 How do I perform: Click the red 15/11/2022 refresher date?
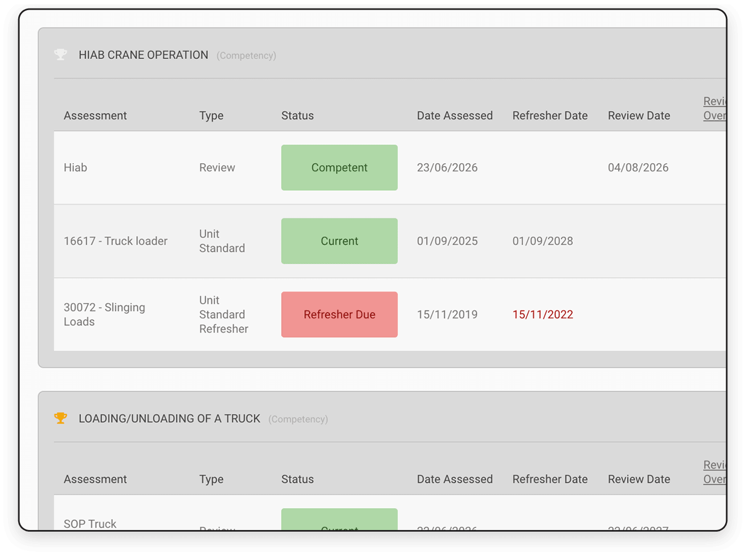pos(543,314)
